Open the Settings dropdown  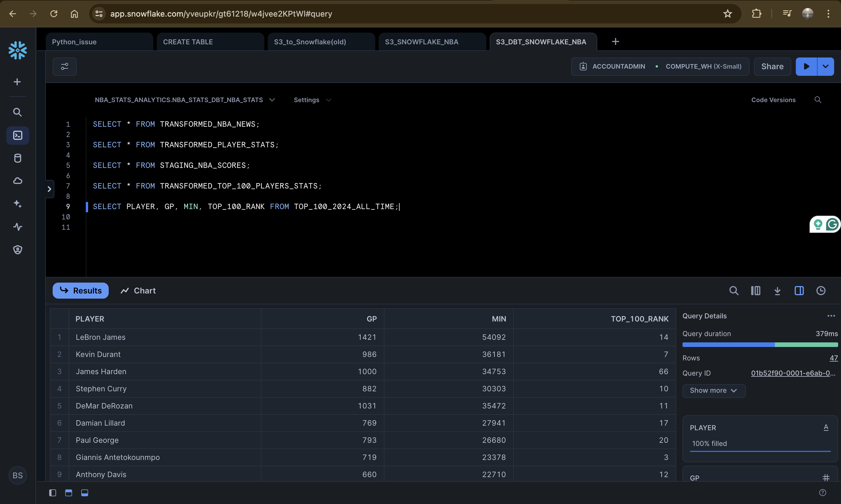(312, 100)
